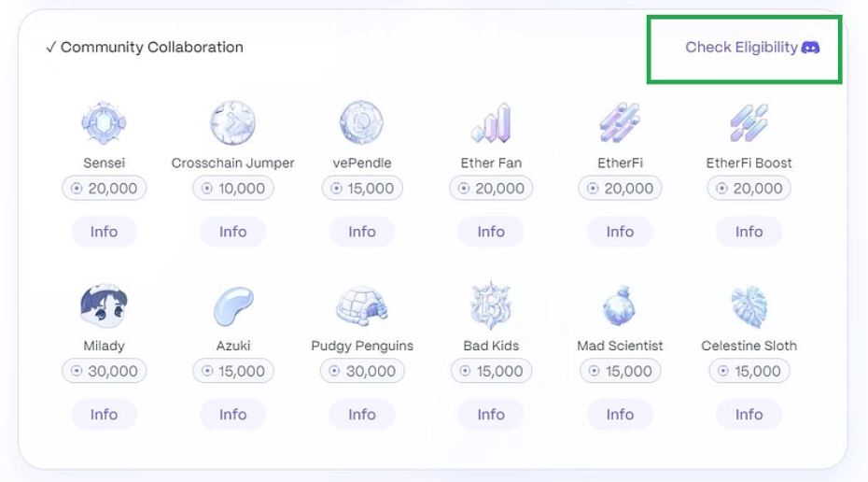Open the Check Eligibility link
Image resolution: width=868 pixels, height=482 pixels.
click(x=742, y=47)
